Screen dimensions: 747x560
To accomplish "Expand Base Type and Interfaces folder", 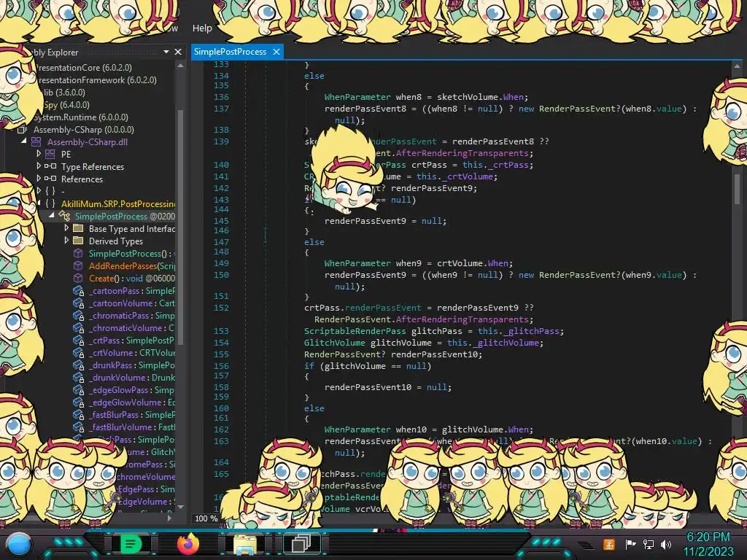I will tap(66, 228).
